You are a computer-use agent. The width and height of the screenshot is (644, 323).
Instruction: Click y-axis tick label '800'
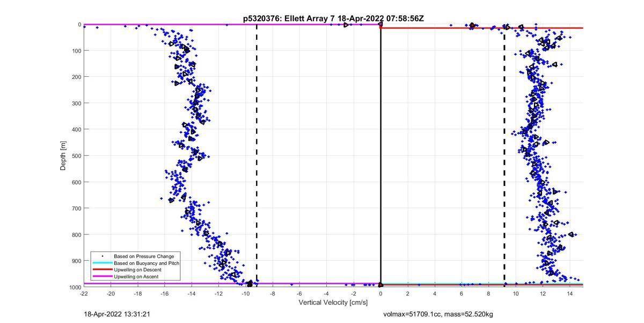click(x=76, y=235)
